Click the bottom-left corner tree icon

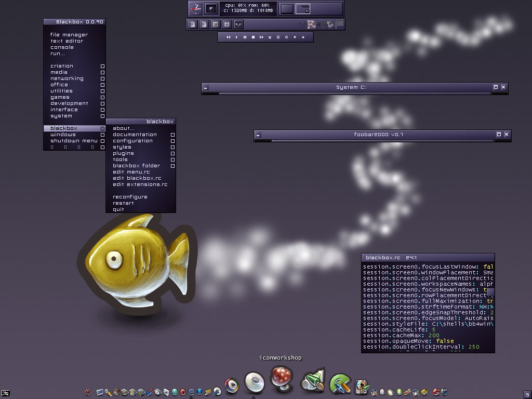click(5, 394)
